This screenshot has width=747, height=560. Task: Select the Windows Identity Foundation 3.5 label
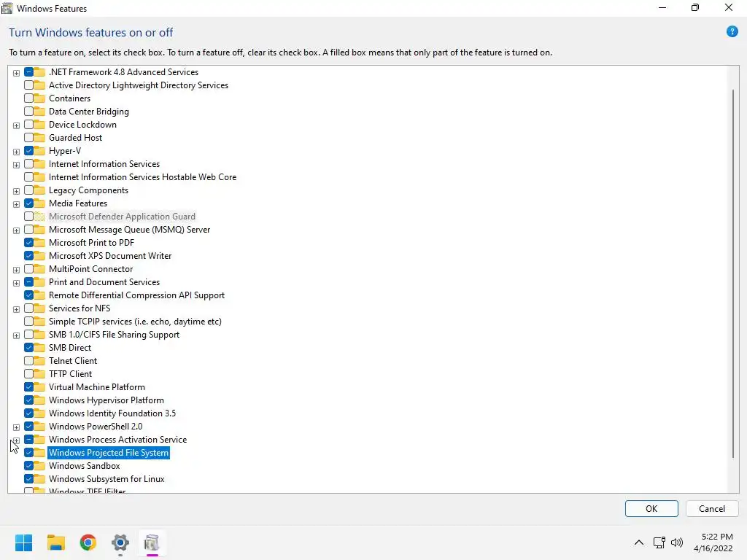(x=112, y=413)
